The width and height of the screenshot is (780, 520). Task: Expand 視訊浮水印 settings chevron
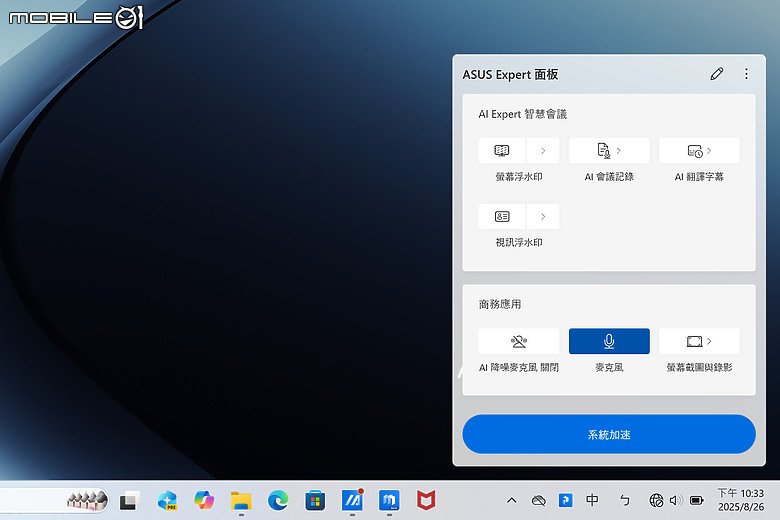pos(543,216)
